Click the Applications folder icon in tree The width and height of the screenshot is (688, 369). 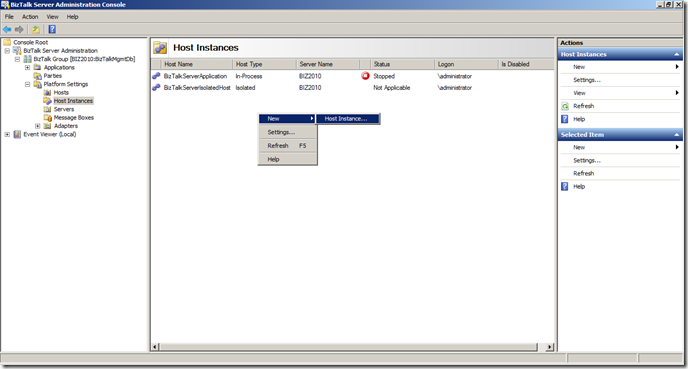pos(38,67)
